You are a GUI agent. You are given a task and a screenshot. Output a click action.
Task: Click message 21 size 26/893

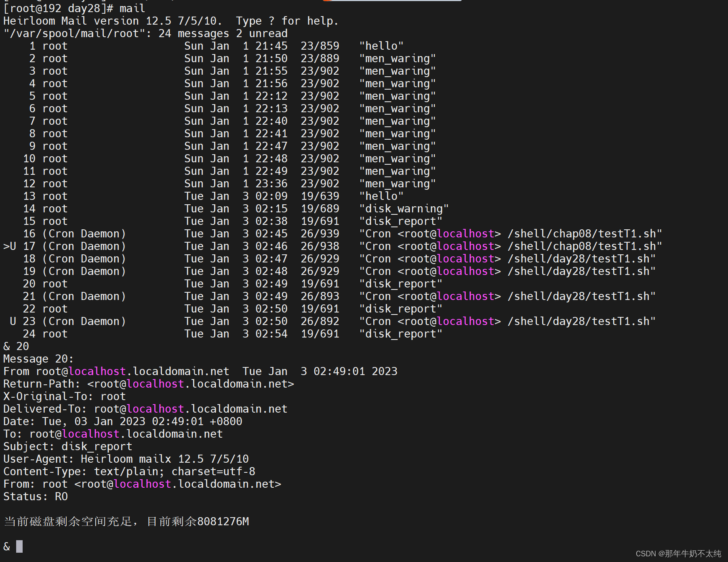click(320, 296)
